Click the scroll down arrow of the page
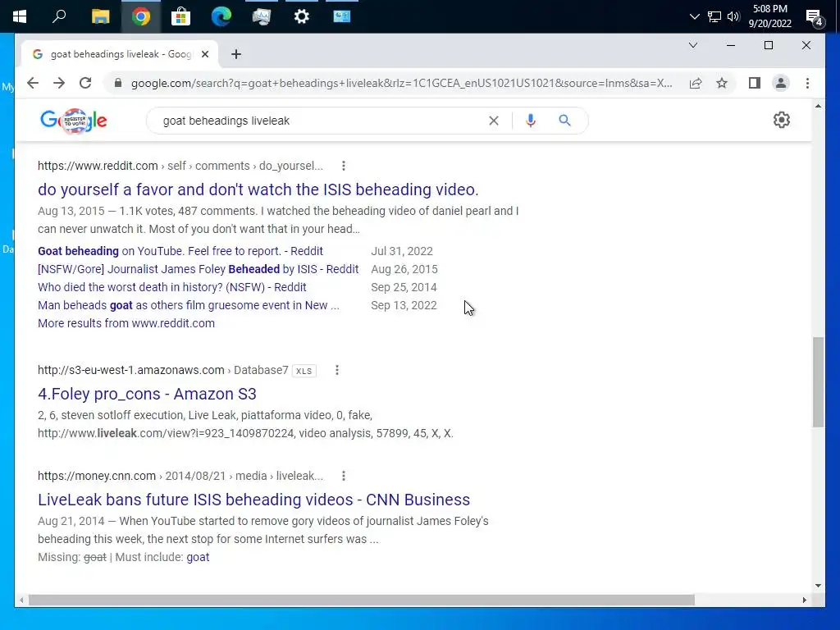 pyautogui.click(x=818, y=586)
